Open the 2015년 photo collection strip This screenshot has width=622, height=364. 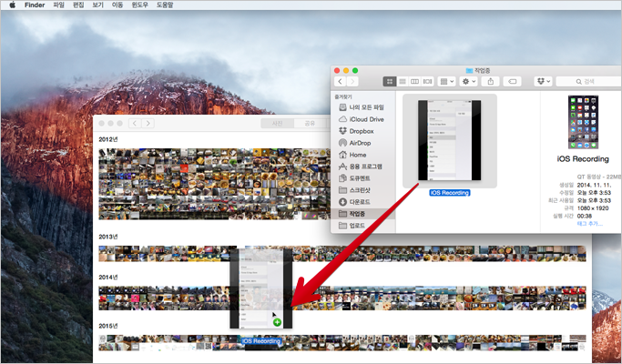[x=342, y=342]
